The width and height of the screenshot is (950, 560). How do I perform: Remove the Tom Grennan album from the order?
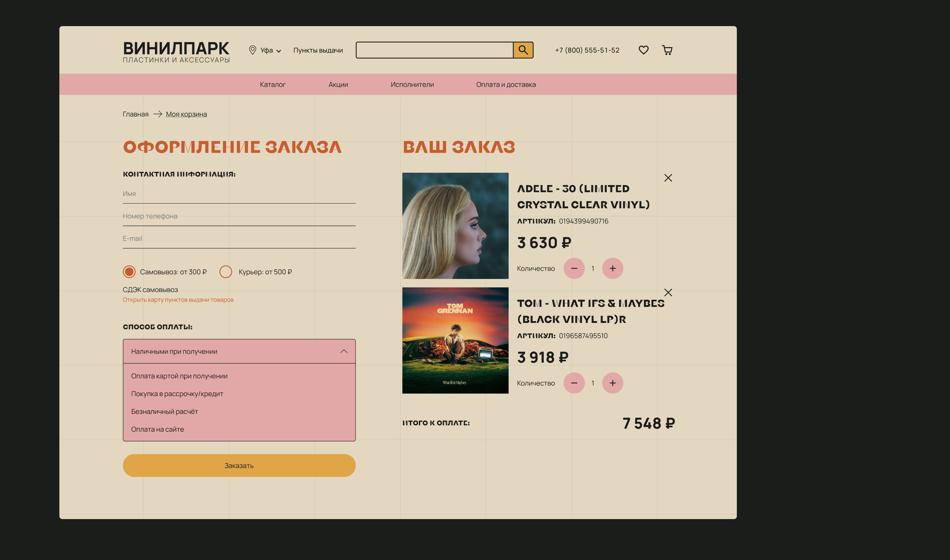tap(668, 292)
